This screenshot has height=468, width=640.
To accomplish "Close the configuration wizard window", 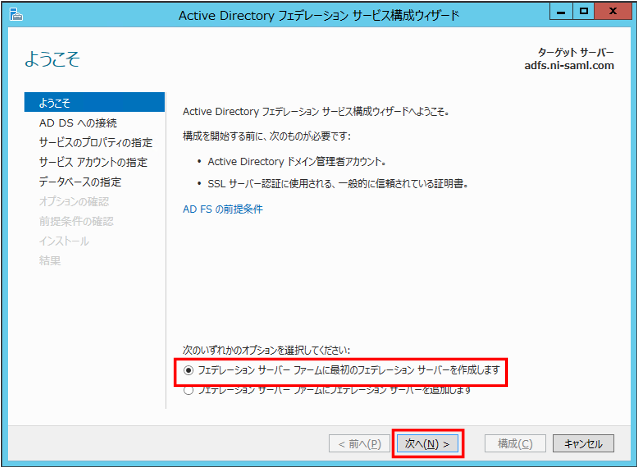I will (613, 12).
